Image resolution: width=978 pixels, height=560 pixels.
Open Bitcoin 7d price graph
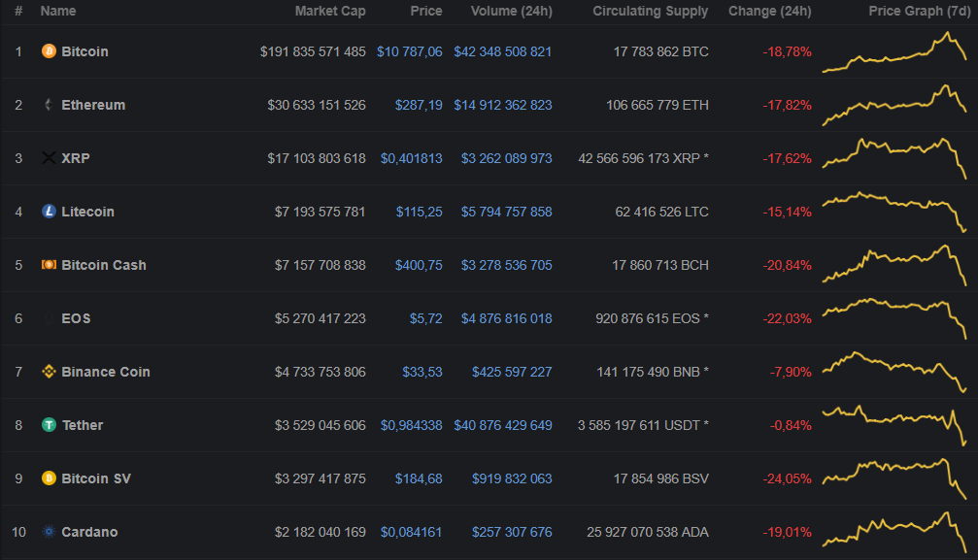click(x=894, y=52)
